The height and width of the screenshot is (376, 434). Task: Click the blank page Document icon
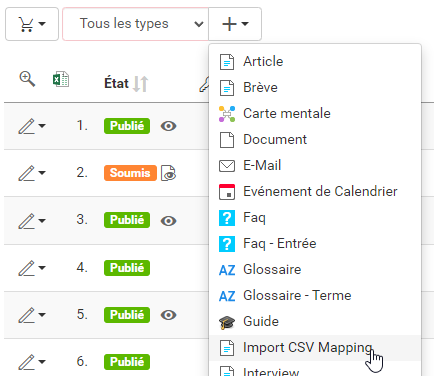(227, 140)
